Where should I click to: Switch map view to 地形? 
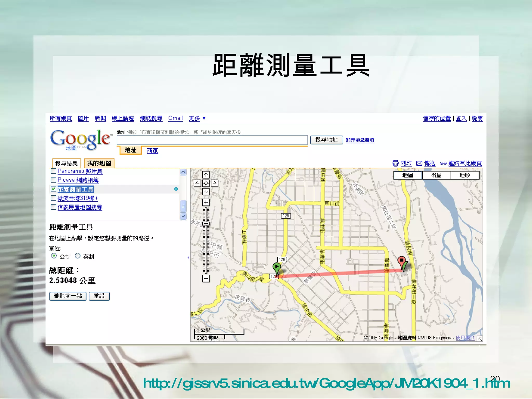465,175
